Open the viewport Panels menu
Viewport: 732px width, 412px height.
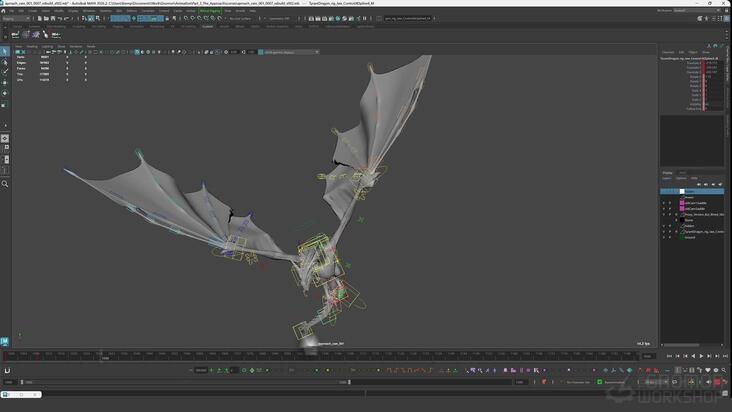click(91, 46)
